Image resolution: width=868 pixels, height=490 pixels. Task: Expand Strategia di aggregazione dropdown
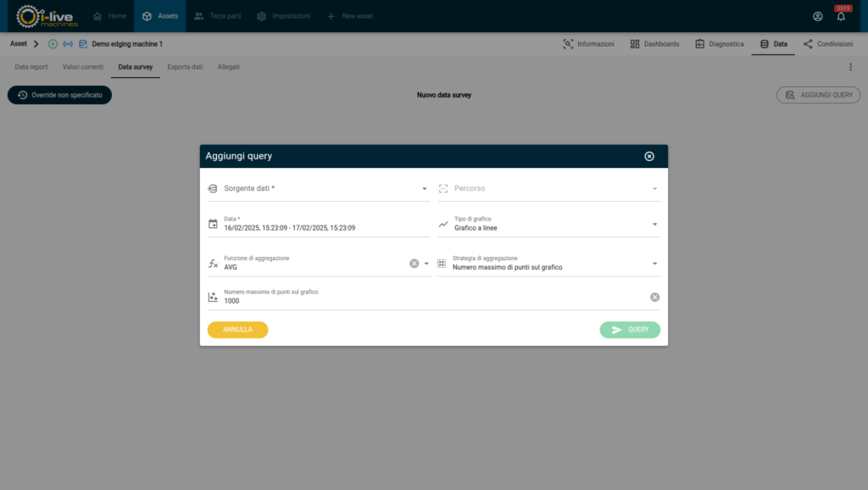tap(654, 264)
